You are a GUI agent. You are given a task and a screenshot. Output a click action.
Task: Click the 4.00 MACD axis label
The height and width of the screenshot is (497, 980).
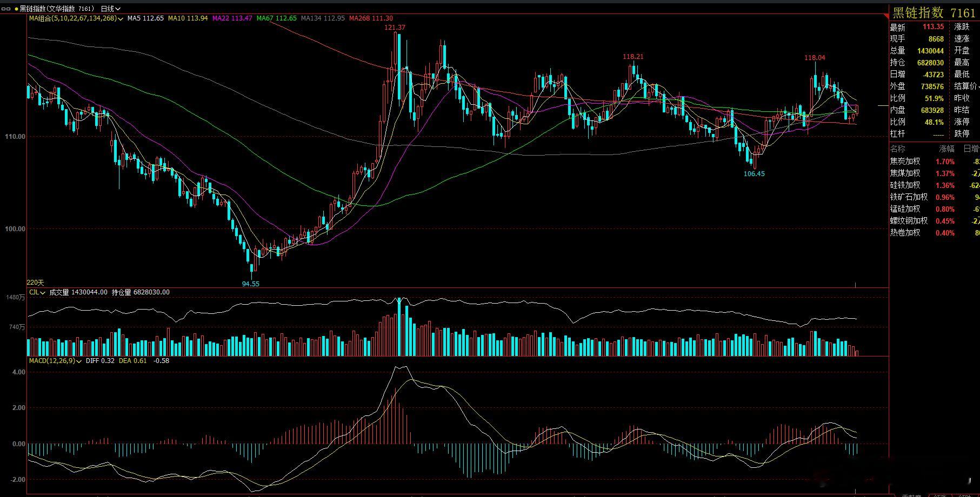19,372
